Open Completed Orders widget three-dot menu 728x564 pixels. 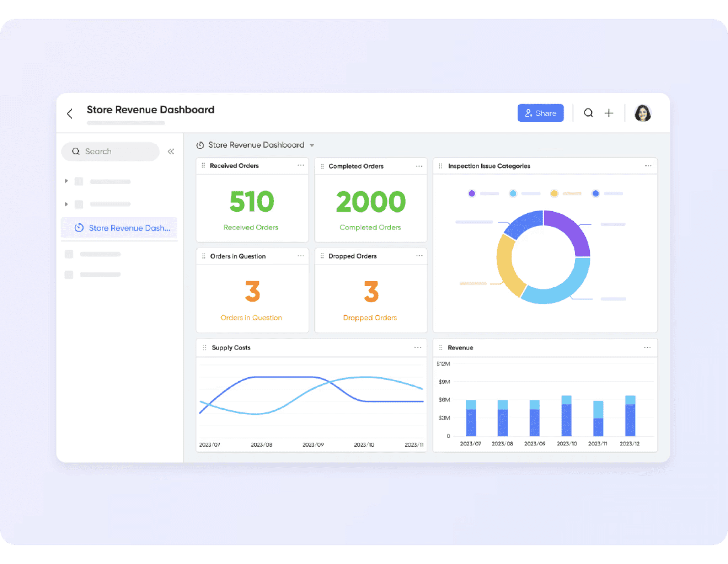(419, 166)
